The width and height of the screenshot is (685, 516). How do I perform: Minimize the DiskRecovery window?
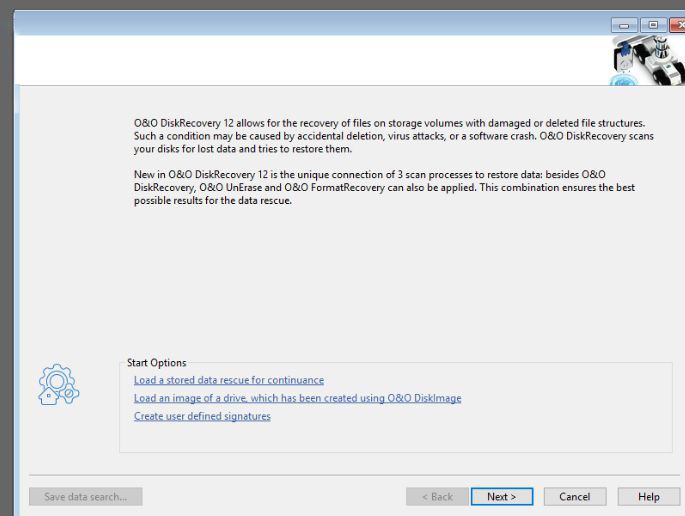point(624,25)
